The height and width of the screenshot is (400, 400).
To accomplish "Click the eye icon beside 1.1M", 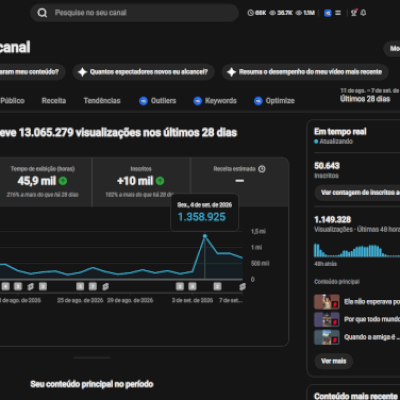I will (x=299, y=13).
